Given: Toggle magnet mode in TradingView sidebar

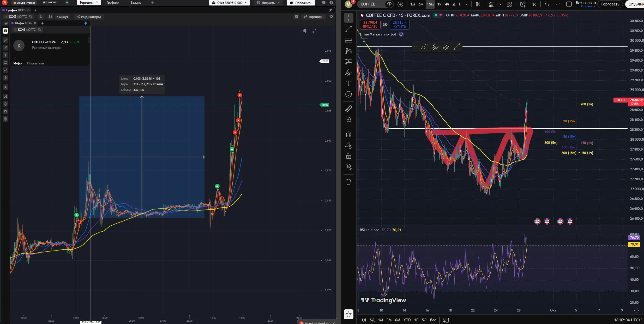Looking at the screenshot, I should pyautogui.click(x=348, y=134).
